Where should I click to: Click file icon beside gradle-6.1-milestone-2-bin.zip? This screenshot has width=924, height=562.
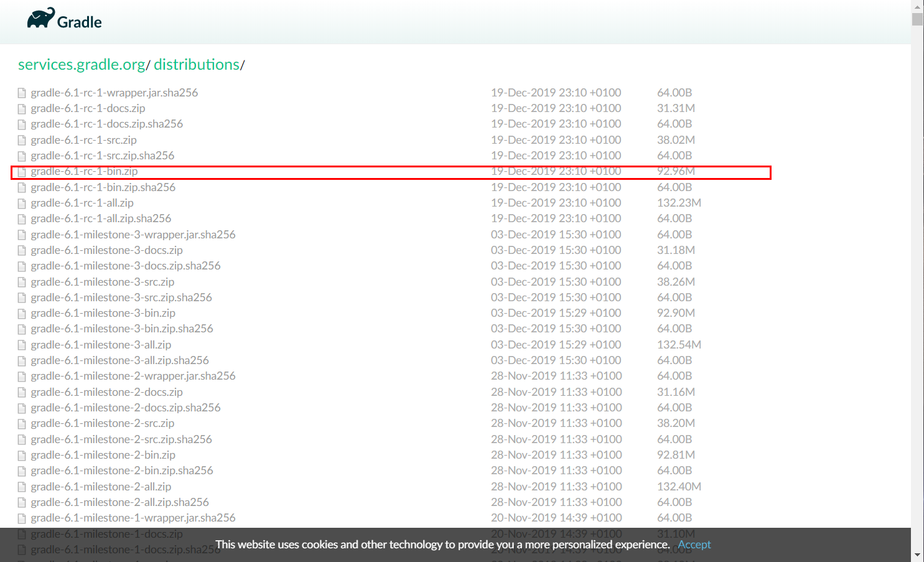[22, 456]
